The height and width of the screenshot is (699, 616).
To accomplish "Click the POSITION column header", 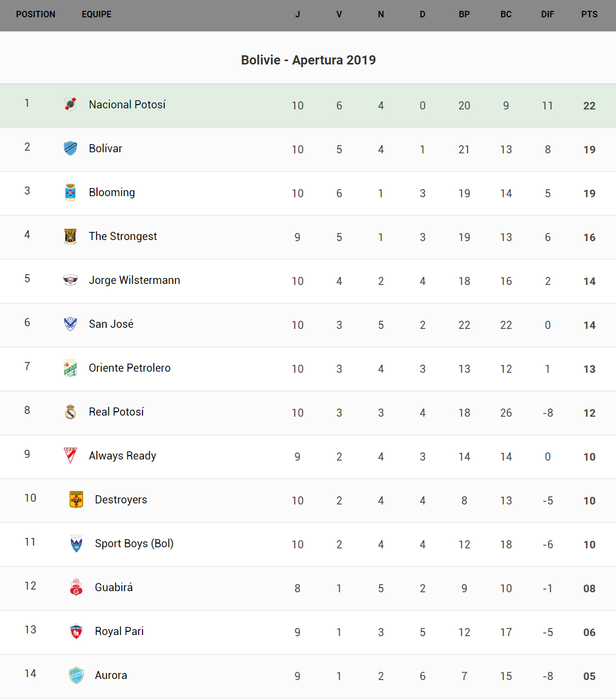I will 36,15.
